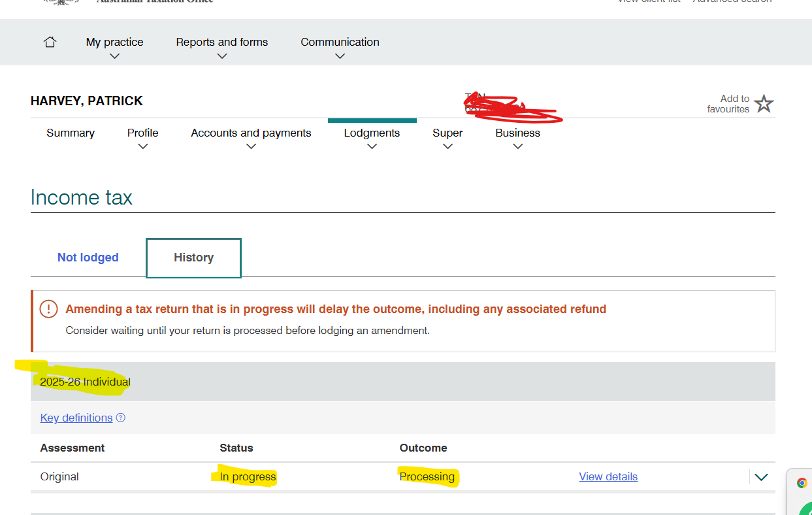812x515 pixels.
Task: Click the Consider waiting until processed text
Action: click(x=248, y=331)
